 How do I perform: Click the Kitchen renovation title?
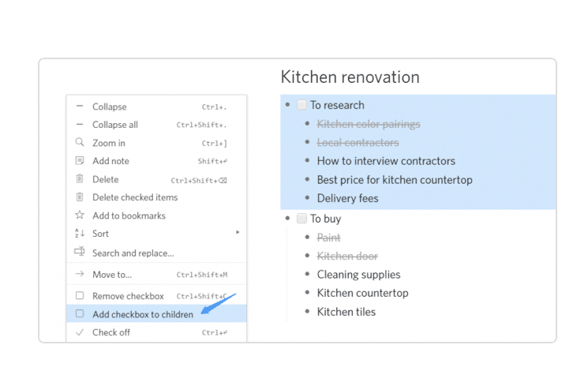click(350, 77)
